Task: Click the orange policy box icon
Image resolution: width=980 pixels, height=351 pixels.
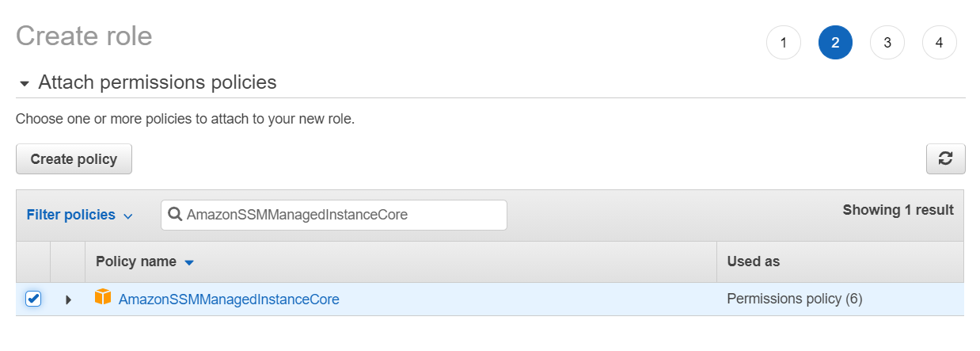Action: tap(103, 298)
